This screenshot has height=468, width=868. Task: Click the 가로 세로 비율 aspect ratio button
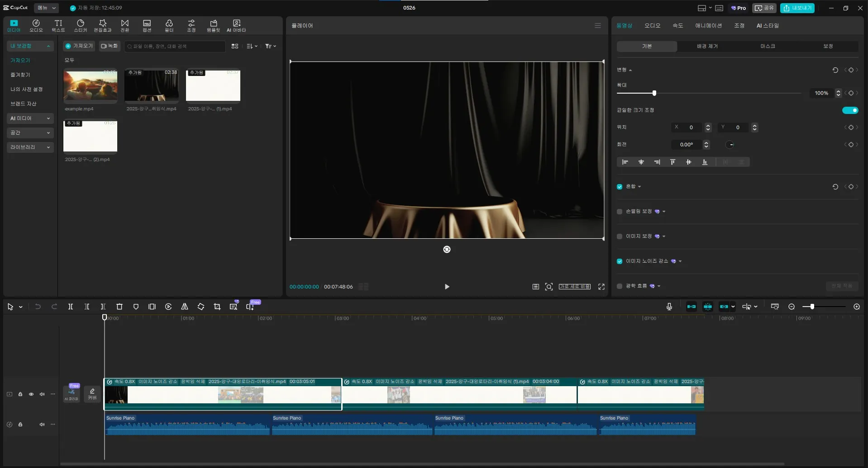575,287
